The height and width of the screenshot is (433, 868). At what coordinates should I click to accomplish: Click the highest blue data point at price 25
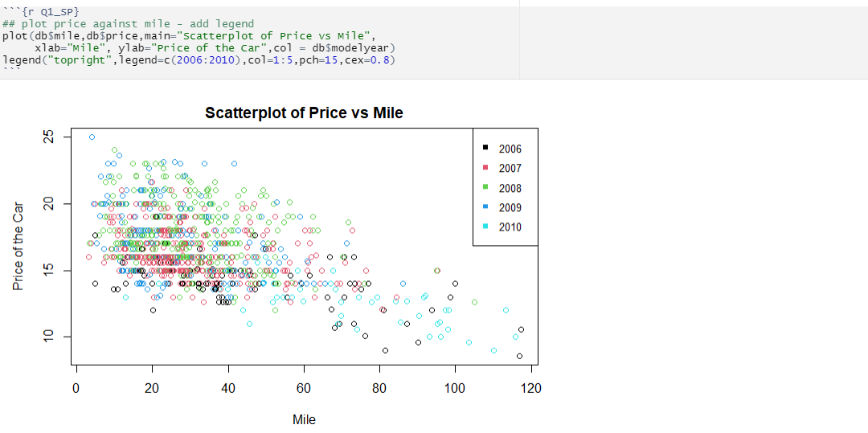click(x=92, y=137)
